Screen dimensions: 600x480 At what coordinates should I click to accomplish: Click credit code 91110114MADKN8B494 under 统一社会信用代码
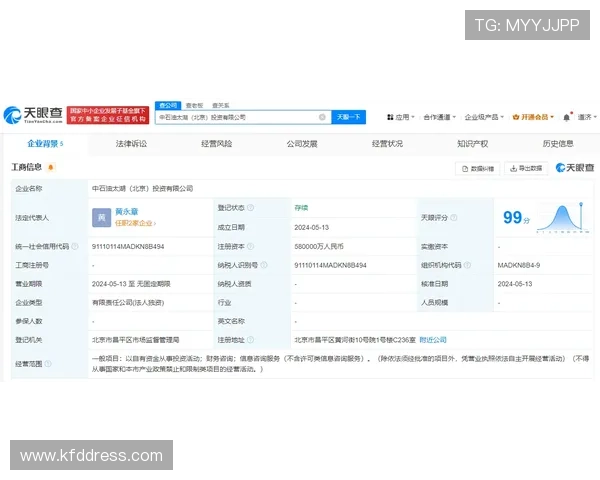128,247
